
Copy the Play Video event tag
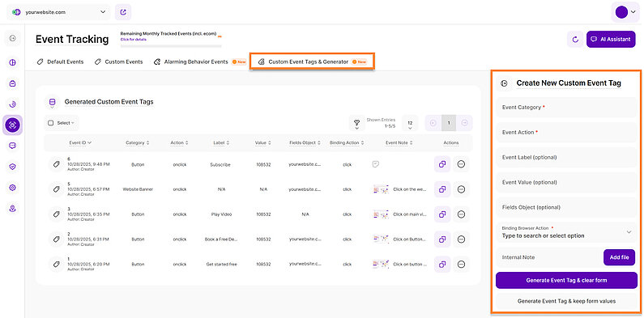442,214
